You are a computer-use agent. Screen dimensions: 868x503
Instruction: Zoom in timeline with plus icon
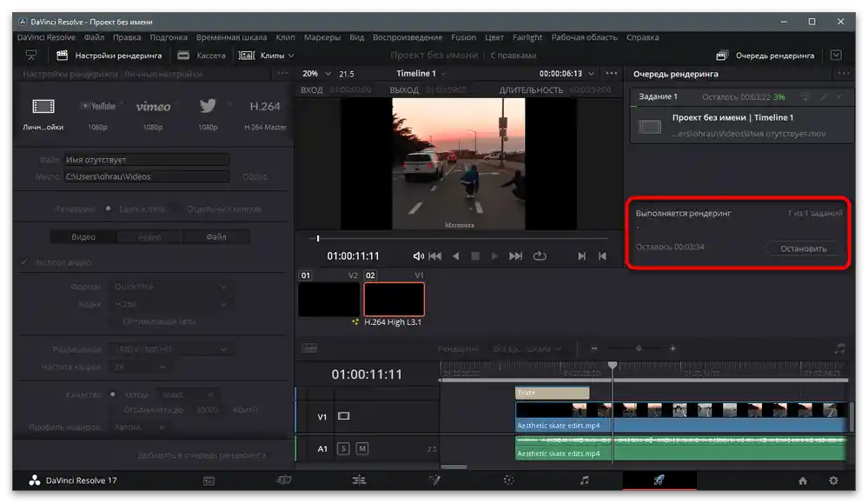click(x=673, y=348)
